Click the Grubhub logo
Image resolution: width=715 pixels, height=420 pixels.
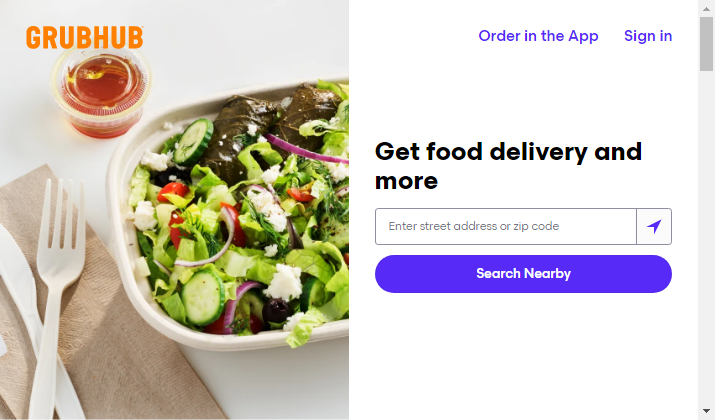tap(85, 37)
